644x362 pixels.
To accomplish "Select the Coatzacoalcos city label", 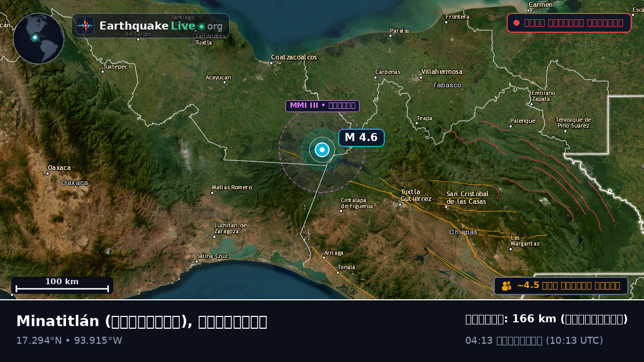I will coord(294,57).
